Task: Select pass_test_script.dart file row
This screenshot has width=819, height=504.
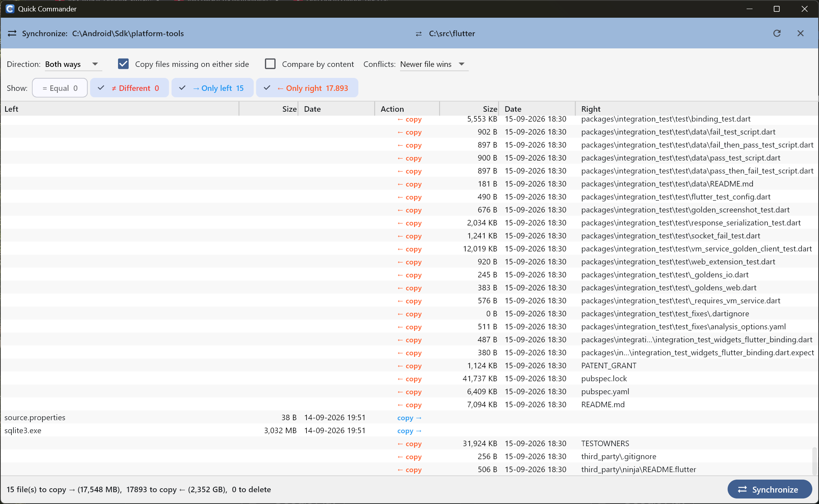Action: [409, 158]
